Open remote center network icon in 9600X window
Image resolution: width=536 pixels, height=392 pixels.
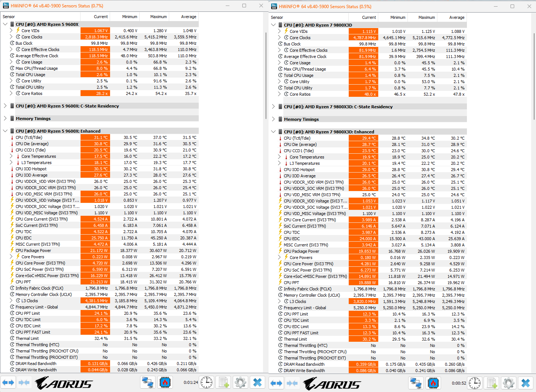click(x=148, y=382)
